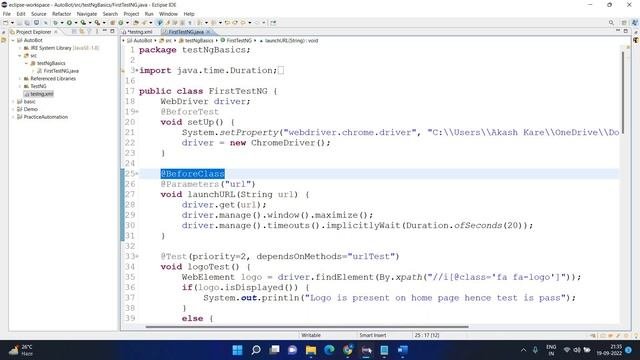Screen dimensions: 640x360
Task: Switch to the testng.xml editor tab
Action: [140, 31]
